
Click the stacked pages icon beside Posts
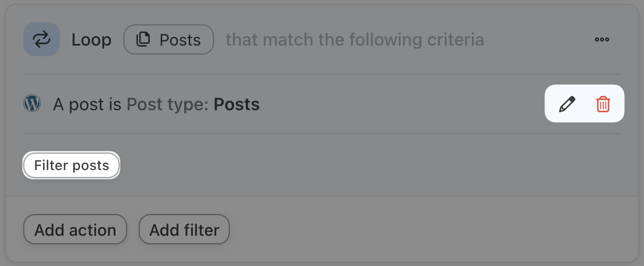(144, 40)
